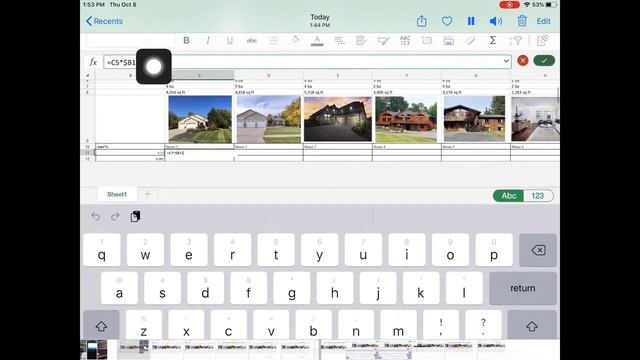Toggle Underline formatting in Excel toolbar

point(230,40)
